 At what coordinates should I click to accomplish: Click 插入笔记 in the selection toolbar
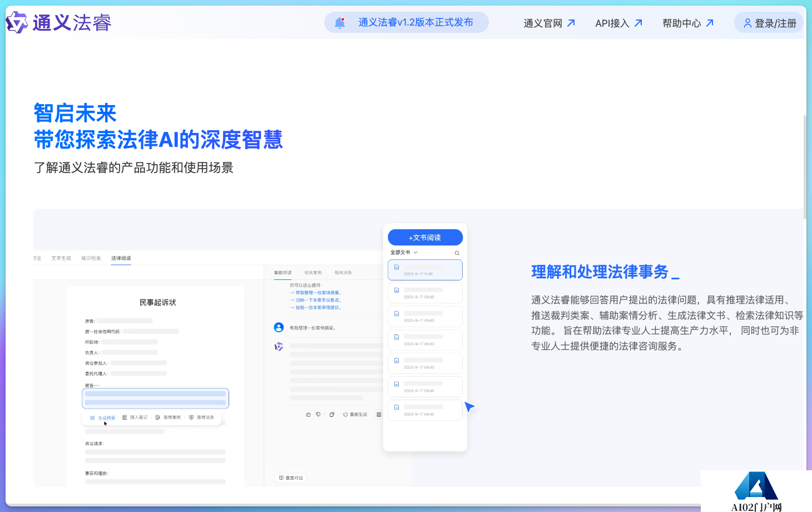[x=135, y=417]
